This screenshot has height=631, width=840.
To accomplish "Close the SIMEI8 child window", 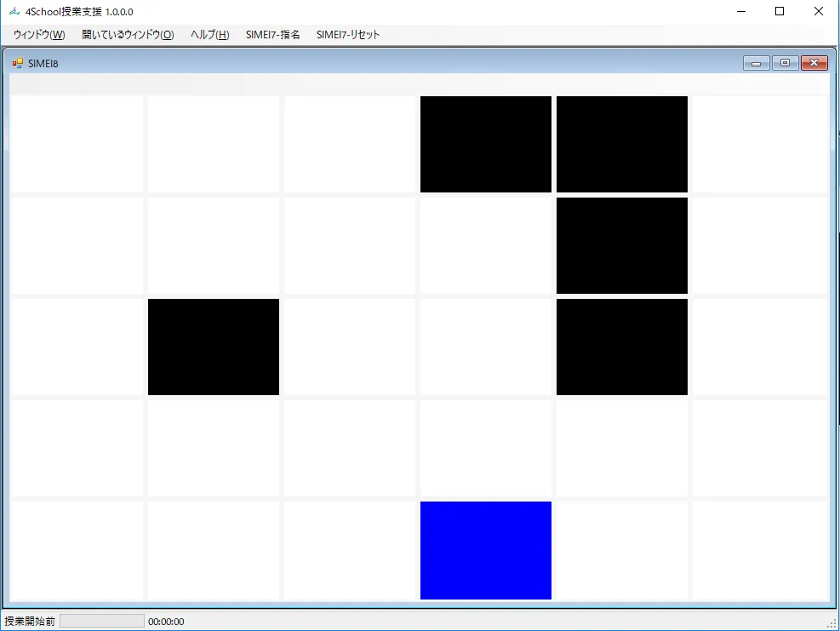I will 814,63.
